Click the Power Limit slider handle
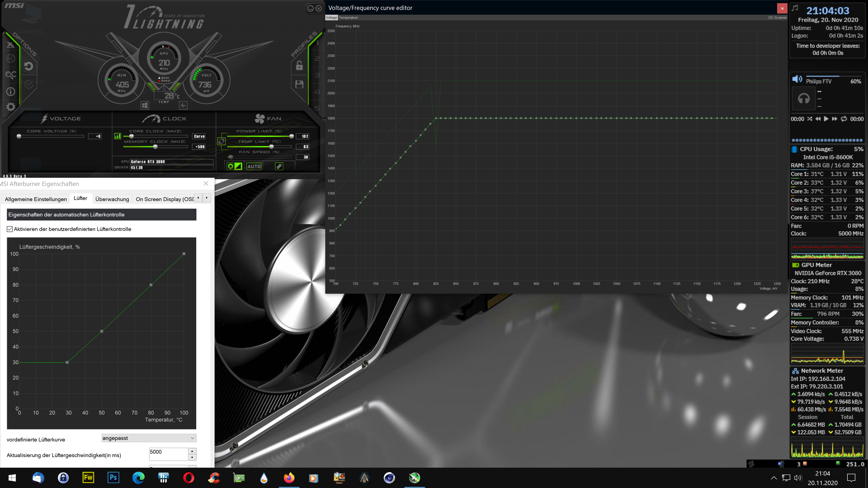The image size is (868, 488). 291,136
